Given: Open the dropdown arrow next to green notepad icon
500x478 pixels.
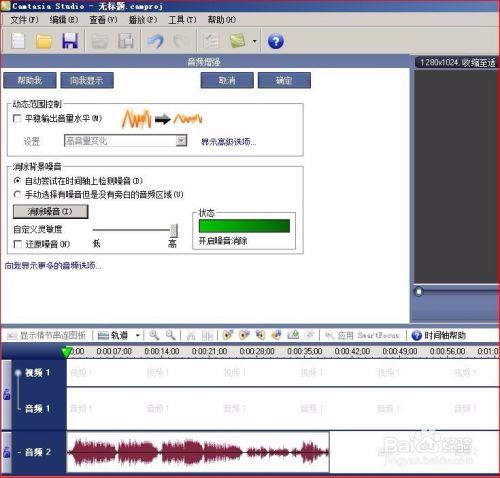Looking at the screenshot, I should [255, 41].
